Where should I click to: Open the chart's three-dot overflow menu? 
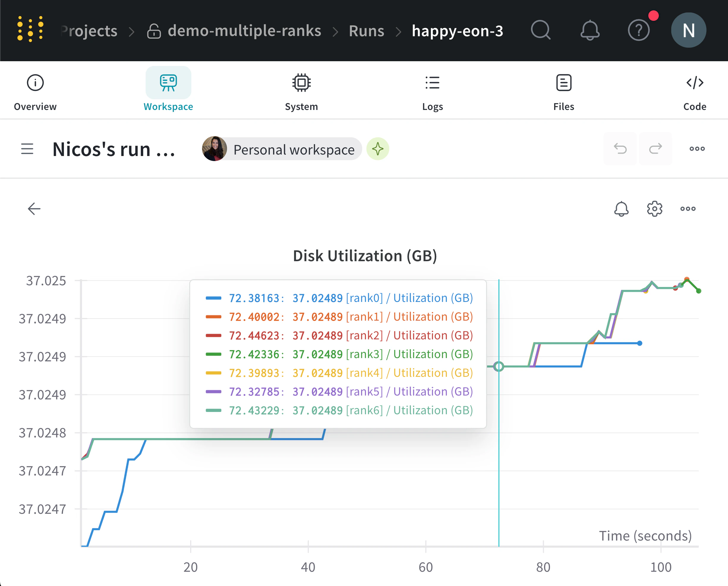click(688, 209)
